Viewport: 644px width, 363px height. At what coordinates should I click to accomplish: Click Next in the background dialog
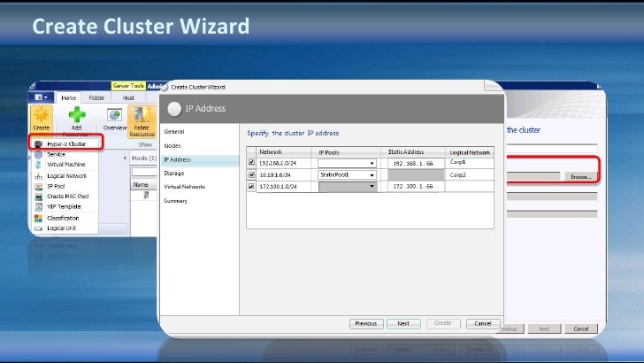pos(544,328)
